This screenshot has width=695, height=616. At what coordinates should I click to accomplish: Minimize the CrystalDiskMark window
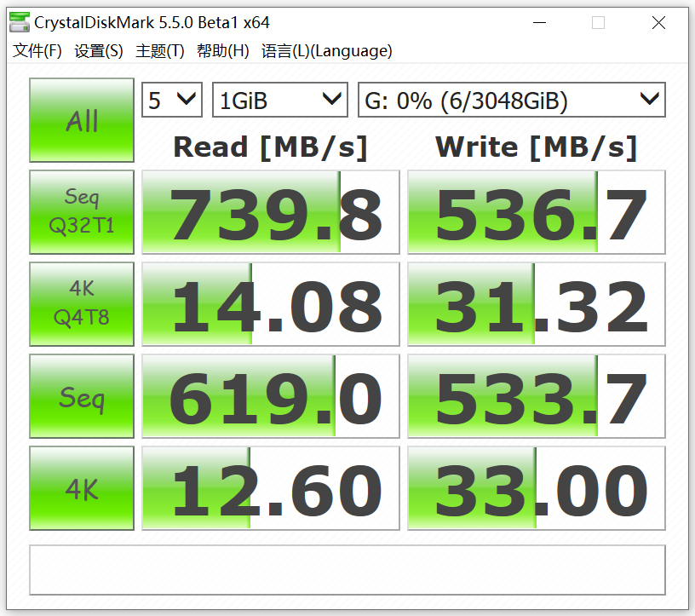point(539,22)
